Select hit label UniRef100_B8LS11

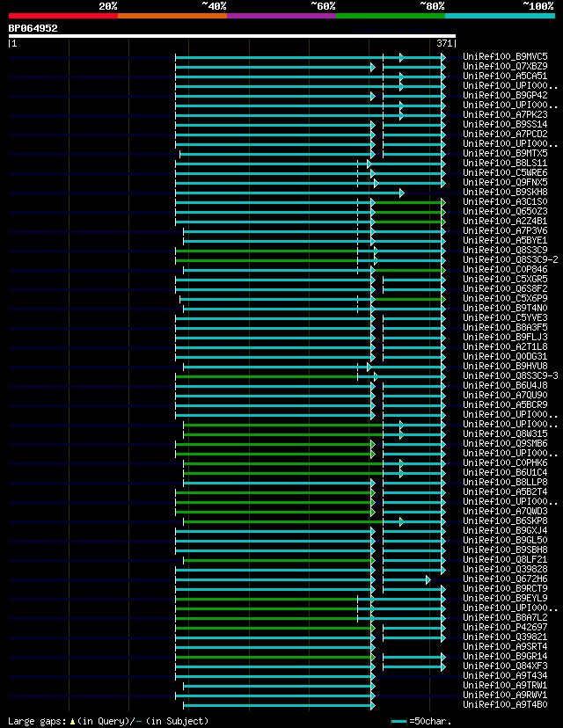coord(506,163)
